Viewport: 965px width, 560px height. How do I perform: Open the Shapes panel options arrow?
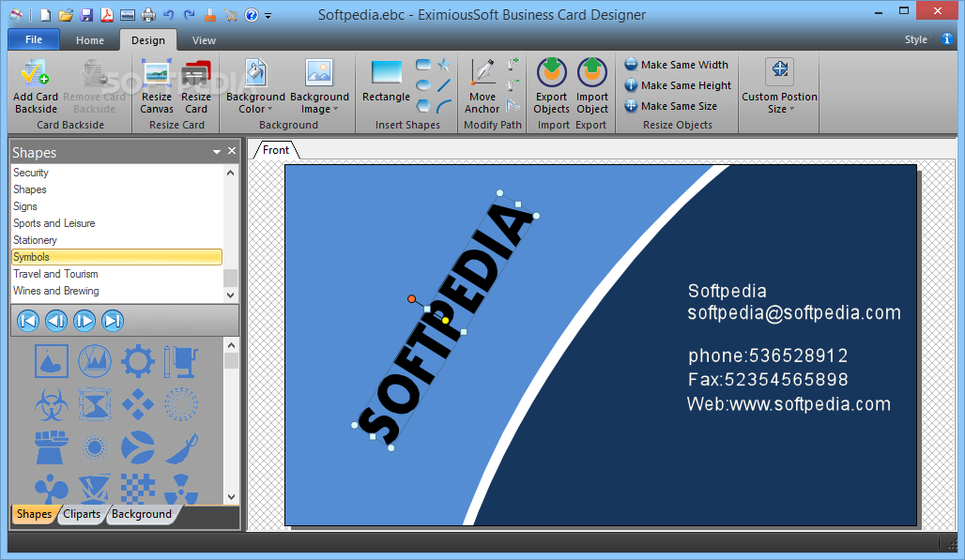point(217,151)
